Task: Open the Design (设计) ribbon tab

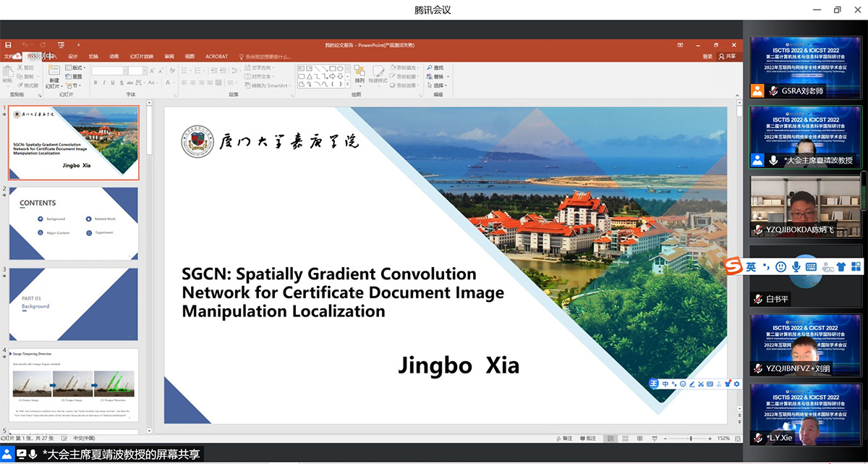Action: (x=73, y=56)
